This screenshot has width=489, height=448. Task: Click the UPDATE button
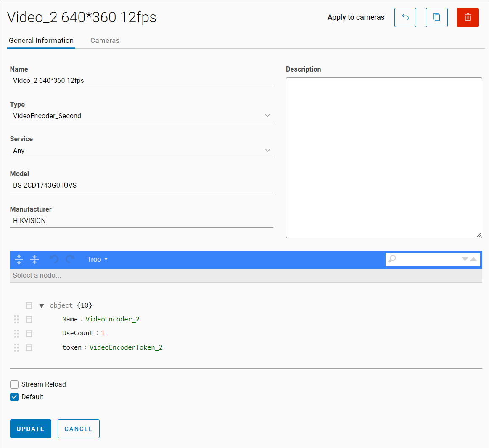coord(31,429)
